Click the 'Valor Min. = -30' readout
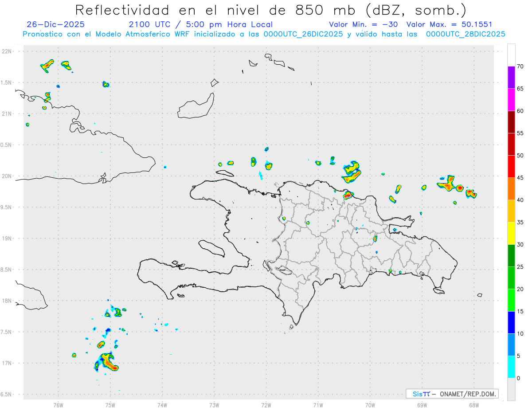This screenshot has width=532, height=411. point(364,24)
